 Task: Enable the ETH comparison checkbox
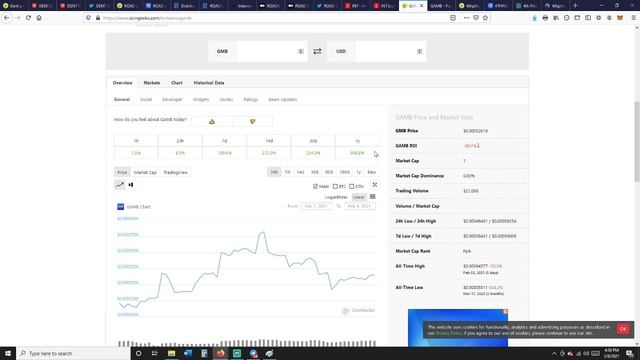tap(351, 187)
